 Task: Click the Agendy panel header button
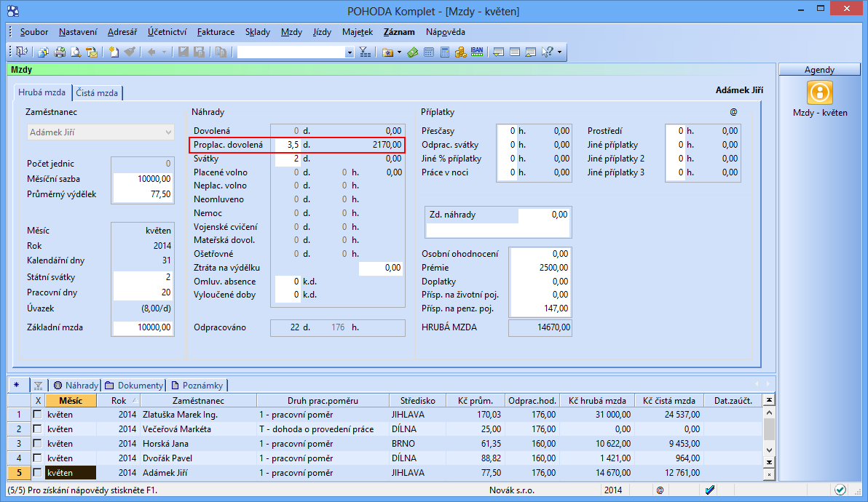tap(819, 70)
